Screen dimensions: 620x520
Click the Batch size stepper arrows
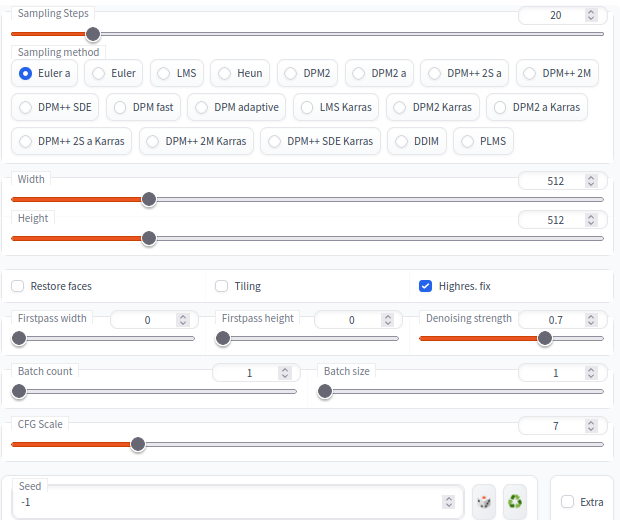pos(591,373)
